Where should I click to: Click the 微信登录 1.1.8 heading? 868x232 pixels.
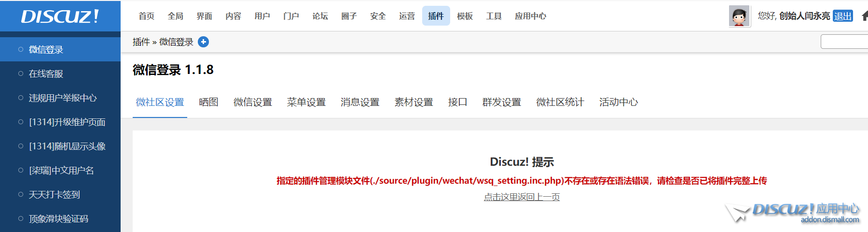173,70
